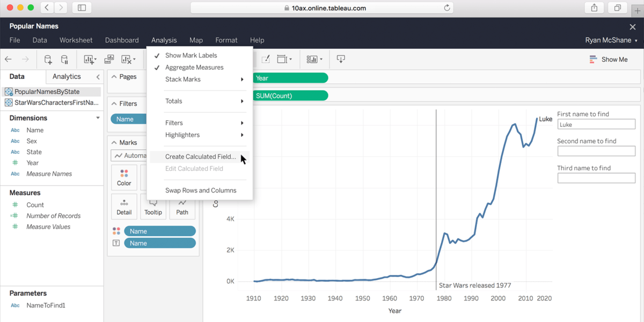Click the Detail mark card icon
Viewport: 644px width, 322px height.
124,206
